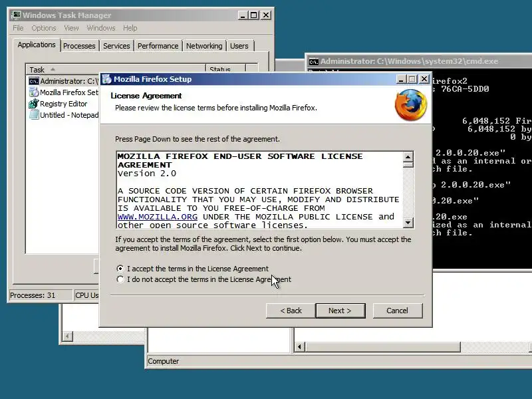Click the Task Manager title bar icon
Screen dimensions: 532x399
[16, 15]
